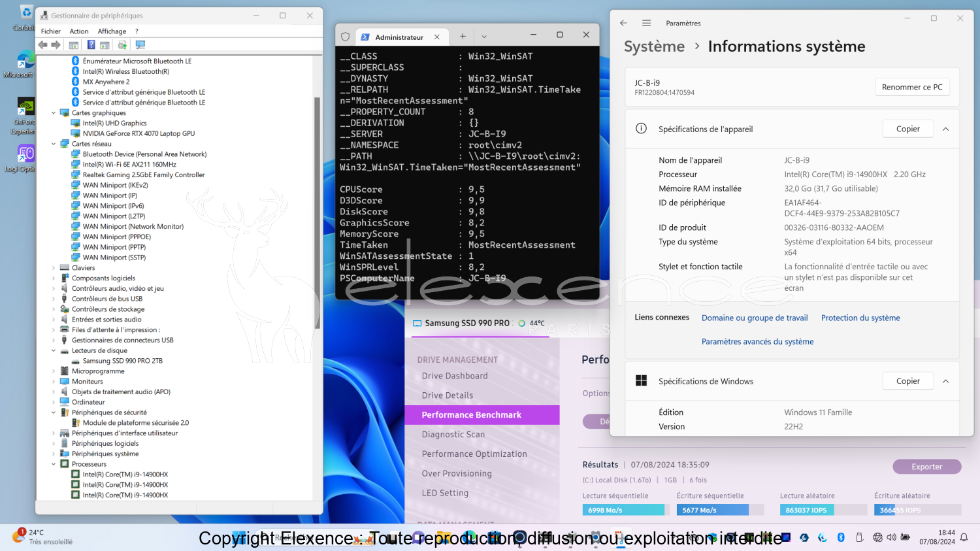Screen dimensions: 980x551
Task: Click the Exporter button in benchmark results
Action: coord(926,467)
